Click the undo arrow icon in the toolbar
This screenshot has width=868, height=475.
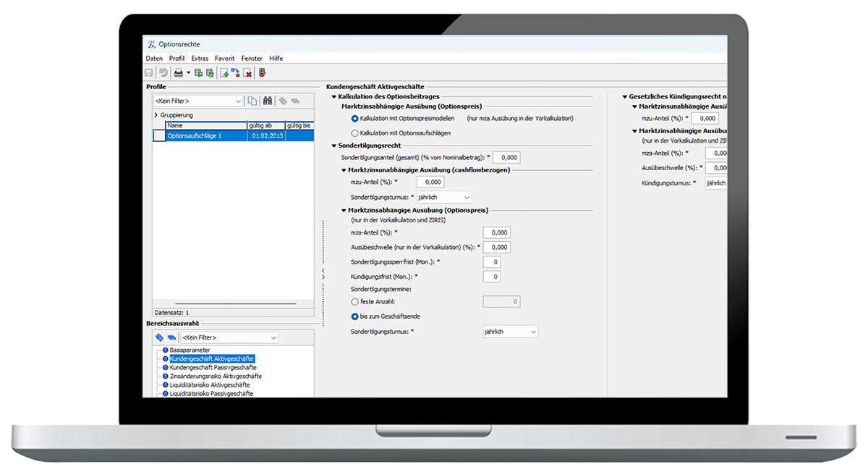coord(163,72)
